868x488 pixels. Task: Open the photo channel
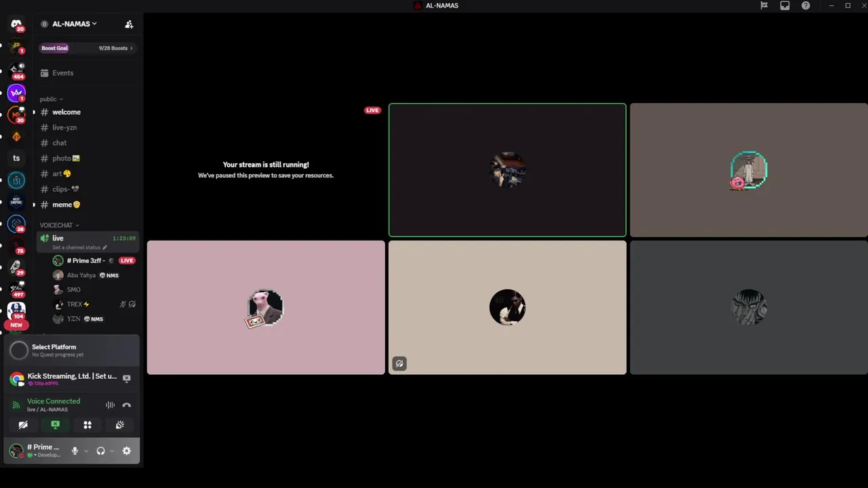click(x=87, y=158)
